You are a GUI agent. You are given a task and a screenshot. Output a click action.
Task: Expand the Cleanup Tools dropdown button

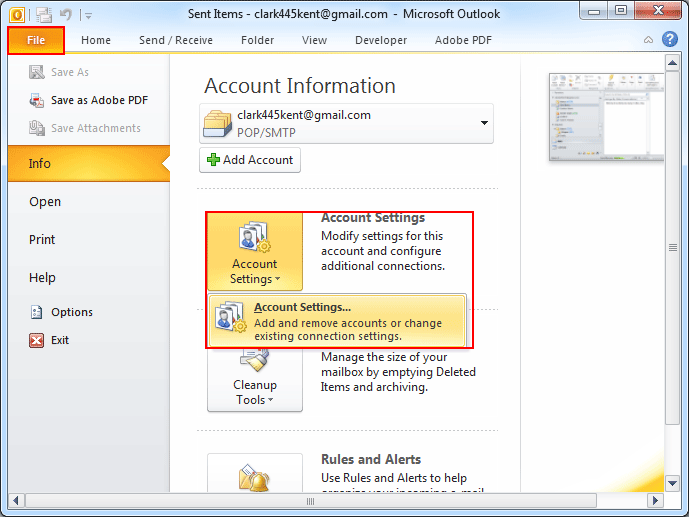coord(255,380)
